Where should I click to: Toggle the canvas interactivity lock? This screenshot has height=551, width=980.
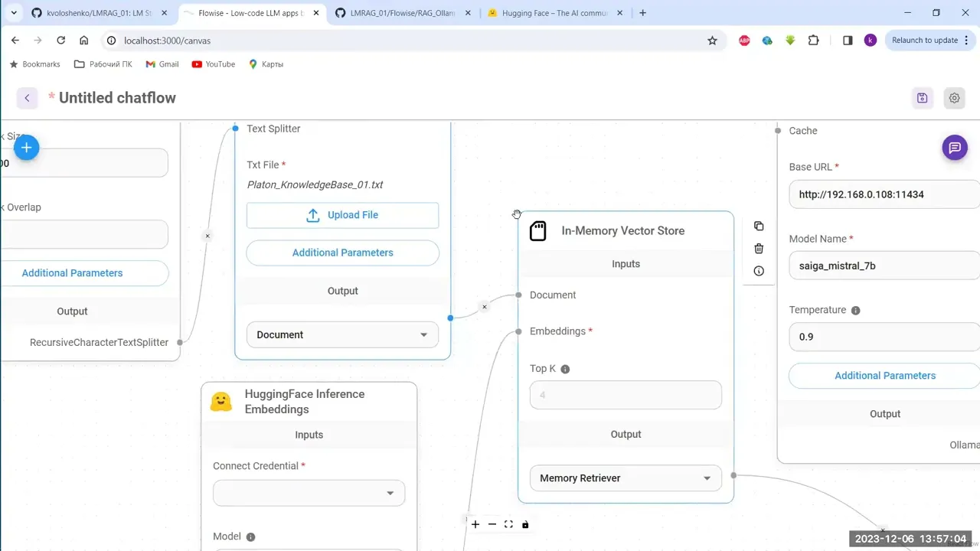pos(525,524)
